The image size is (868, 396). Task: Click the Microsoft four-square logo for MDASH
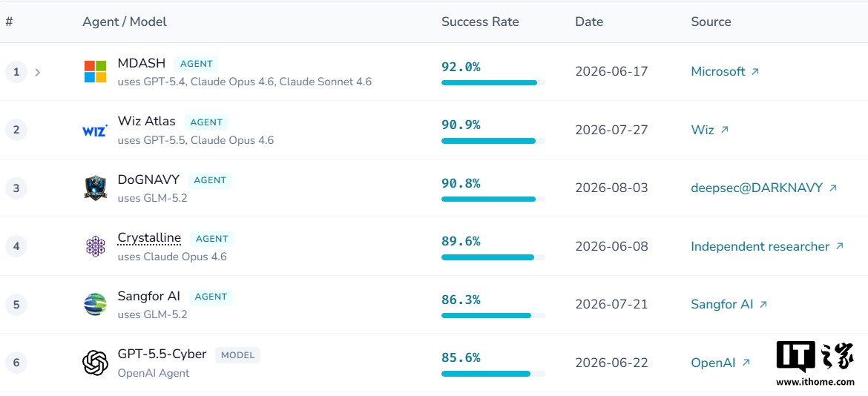click(95, 71)
